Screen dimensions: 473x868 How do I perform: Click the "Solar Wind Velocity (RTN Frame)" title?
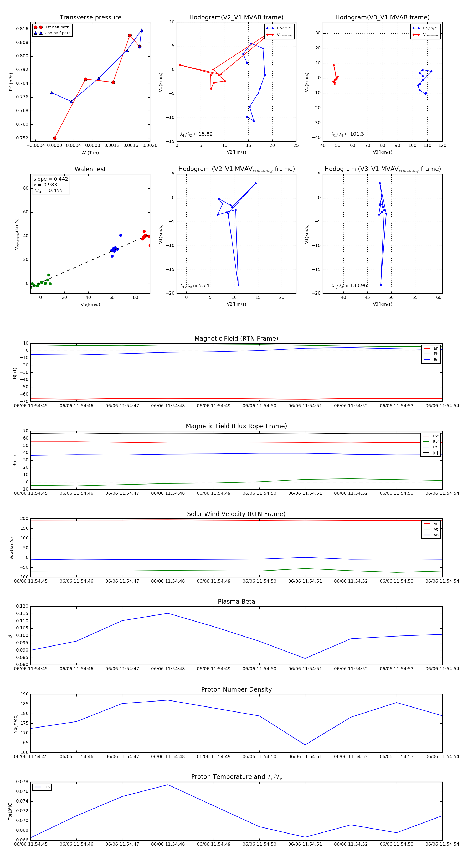(x=236, y=514)
